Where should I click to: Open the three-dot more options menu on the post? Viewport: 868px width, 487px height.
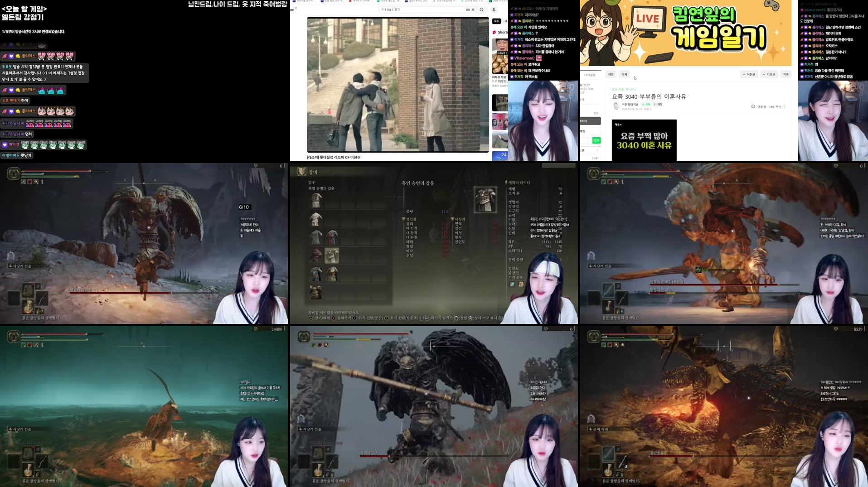(785, 106)
